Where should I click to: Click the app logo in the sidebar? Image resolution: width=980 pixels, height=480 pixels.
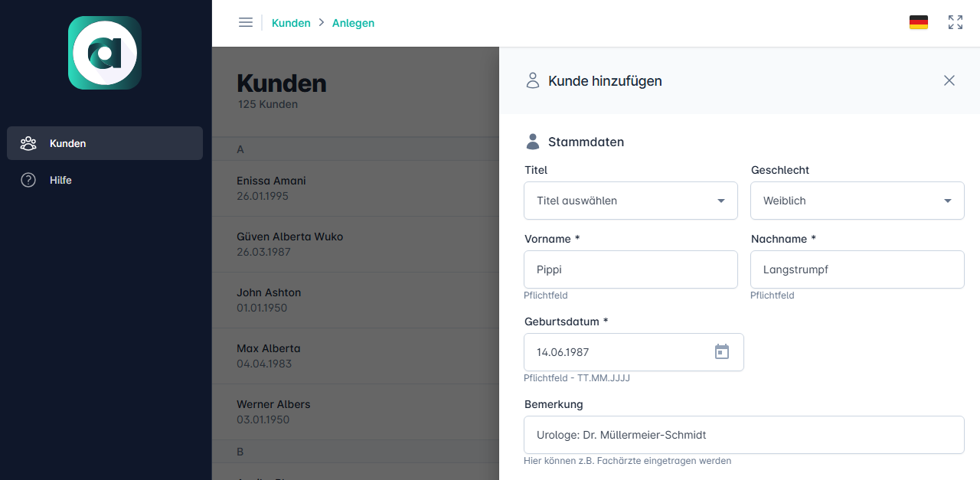pyautogui.click(x=105, y=53)
